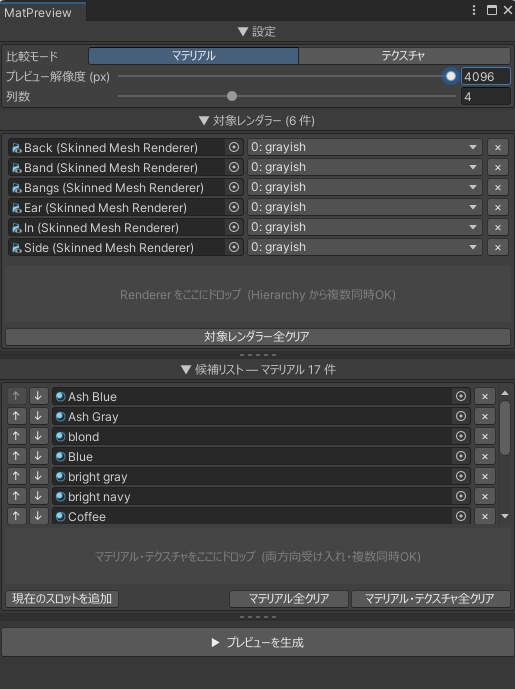Remove the Side renderer with its x button
Screen dimensions: 515x689
point(497,247)
